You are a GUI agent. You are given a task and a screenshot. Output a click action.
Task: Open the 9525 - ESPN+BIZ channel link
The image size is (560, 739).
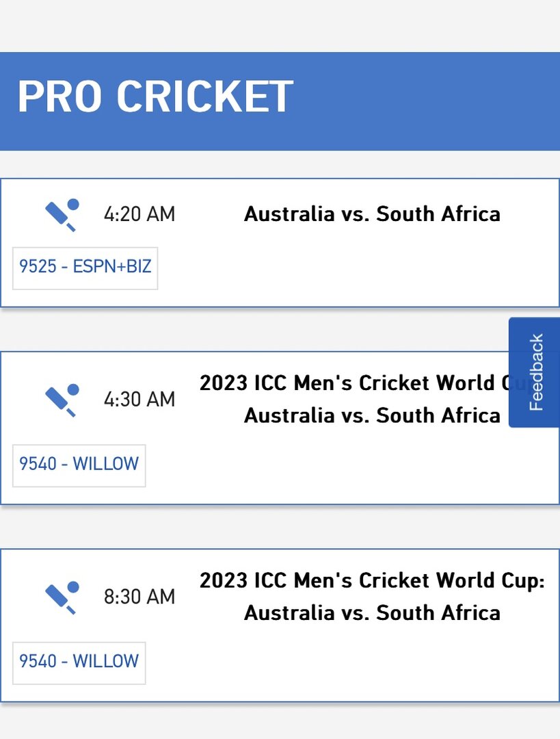(85, 268)
